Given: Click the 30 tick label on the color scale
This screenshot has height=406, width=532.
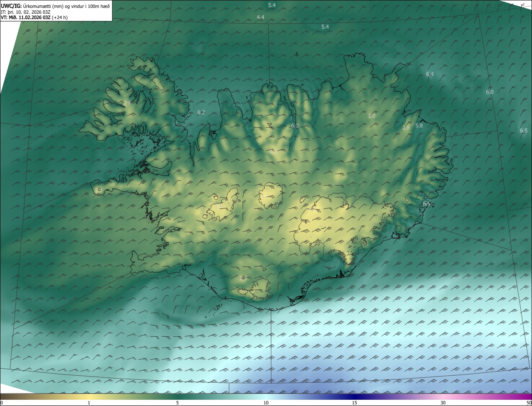Looking at the screenshot, I should [x=443, y=403].
